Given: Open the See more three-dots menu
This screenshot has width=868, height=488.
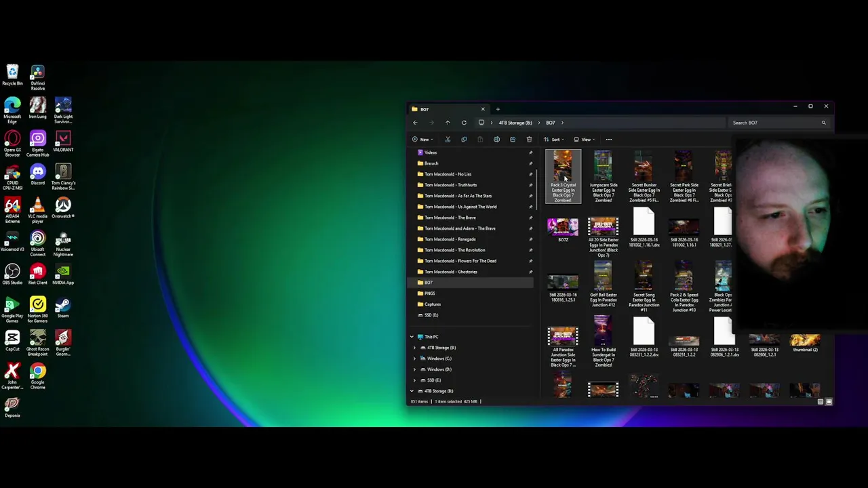Looking at the screenshot, I should pos(608,140).
